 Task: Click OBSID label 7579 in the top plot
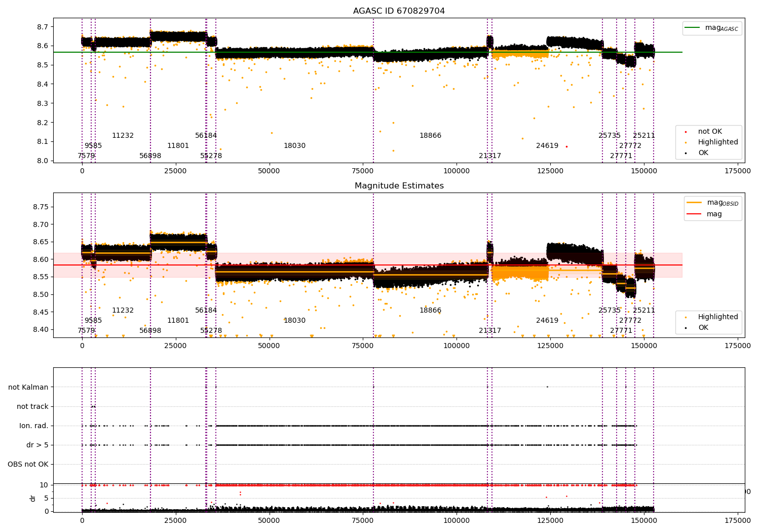point(86,156)
